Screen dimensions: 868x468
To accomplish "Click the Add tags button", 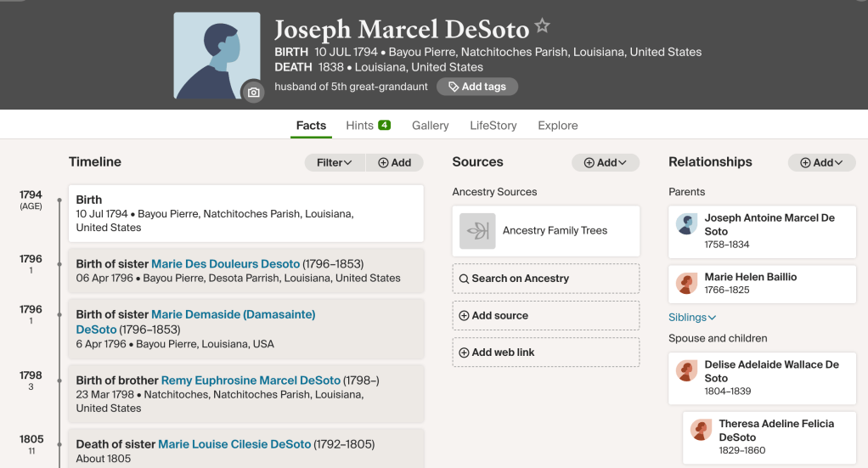I will 477,87.
